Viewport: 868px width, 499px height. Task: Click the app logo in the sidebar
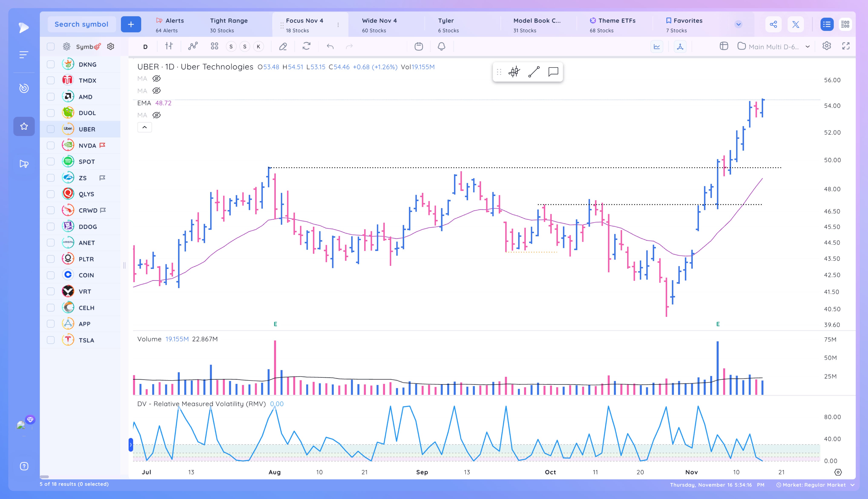(24, 27)
